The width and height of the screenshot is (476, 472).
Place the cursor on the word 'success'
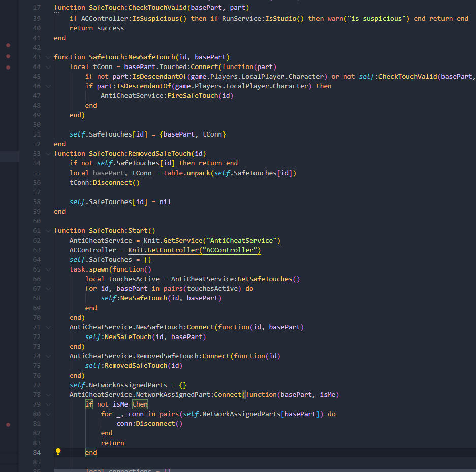point(113,28)
